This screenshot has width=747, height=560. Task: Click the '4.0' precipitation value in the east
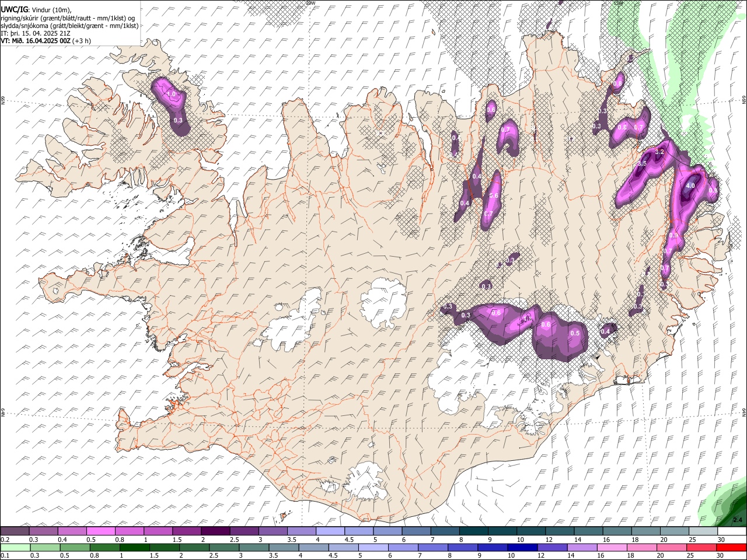point(690,185)
